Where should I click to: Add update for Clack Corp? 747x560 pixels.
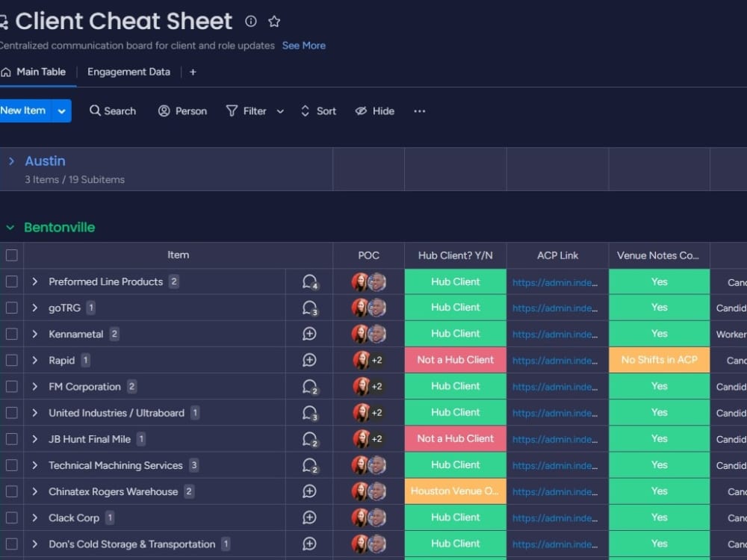[310, 517]
